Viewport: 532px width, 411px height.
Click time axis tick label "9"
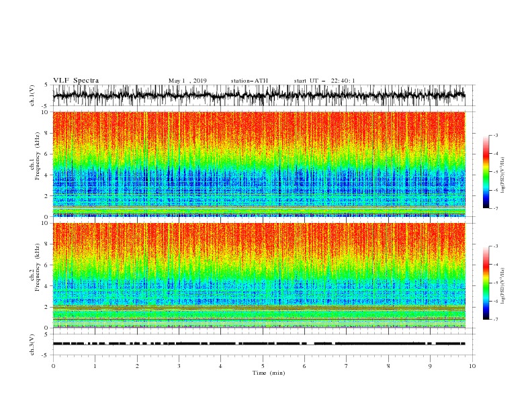(x=430, y=366)
